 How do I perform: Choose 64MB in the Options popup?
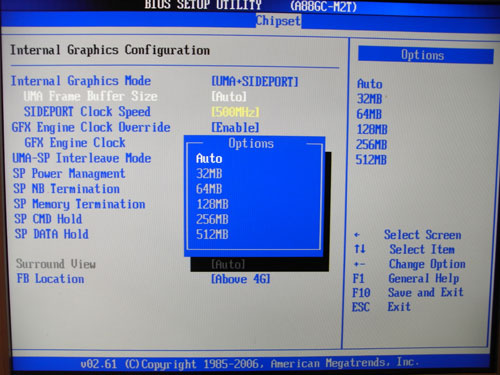coord(209,189)
